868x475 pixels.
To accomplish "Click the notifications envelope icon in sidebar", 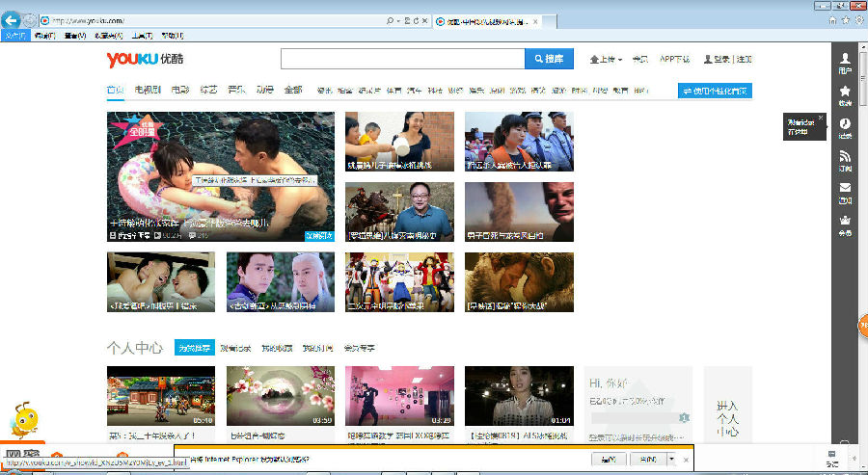I will coord(846,192).
